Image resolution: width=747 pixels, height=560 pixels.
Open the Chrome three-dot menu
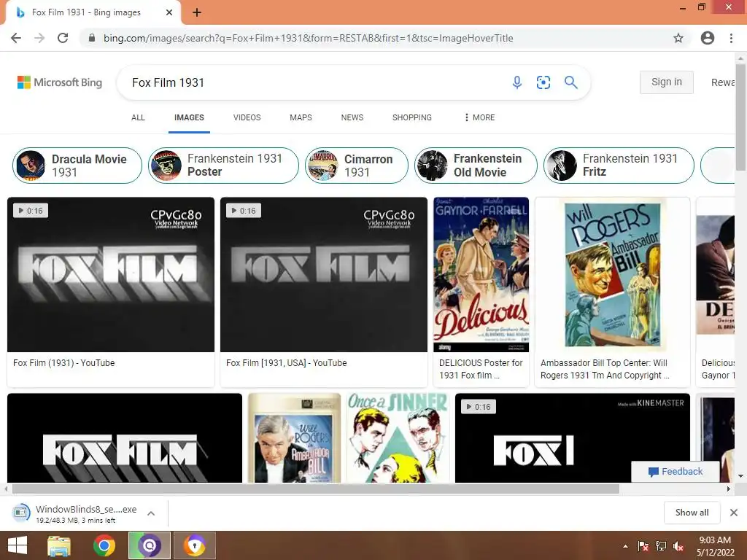(731, 38)
